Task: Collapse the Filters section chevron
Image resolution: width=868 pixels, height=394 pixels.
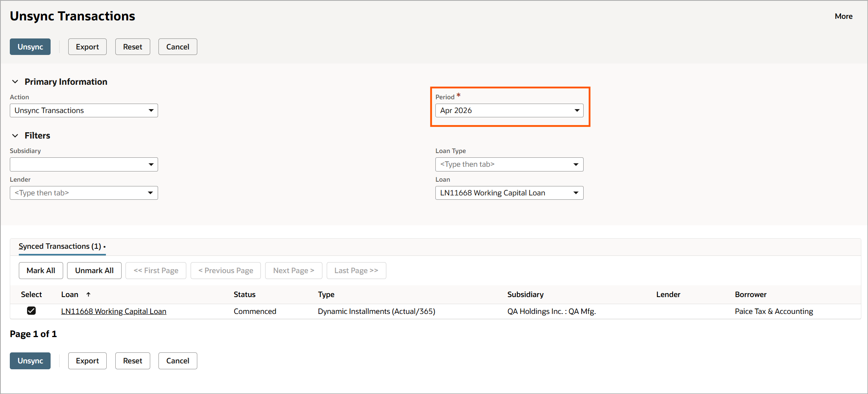Action: point(15,135)
